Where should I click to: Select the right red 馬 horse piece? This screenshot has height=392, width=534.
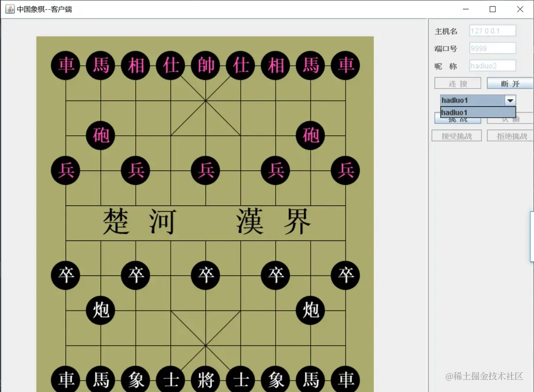click(310, 65)
